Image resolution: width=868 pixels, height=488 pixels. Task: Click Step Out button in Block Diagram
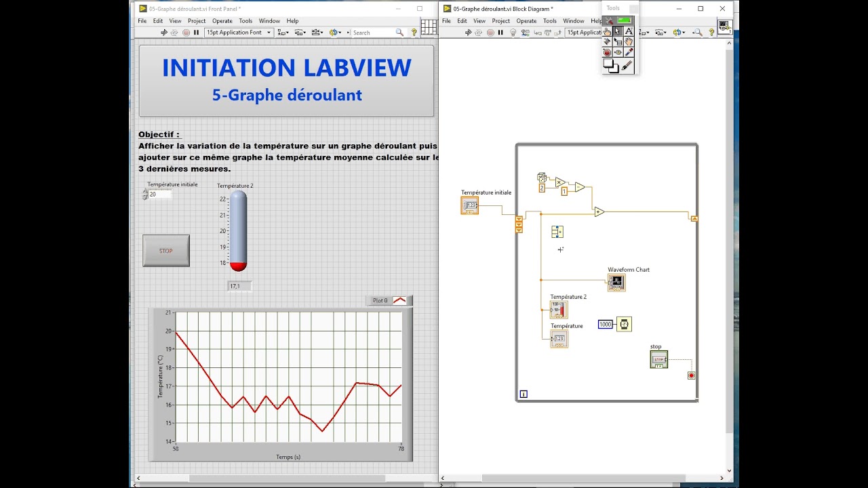pyautogui.click(x=558, y=33)
